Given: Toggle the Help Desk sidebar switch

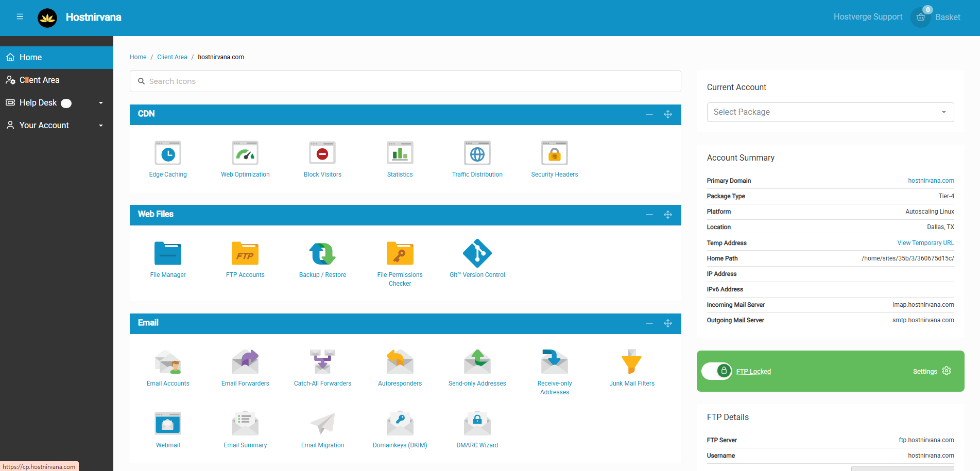Looking at the screenshot, I should (66, 103).
